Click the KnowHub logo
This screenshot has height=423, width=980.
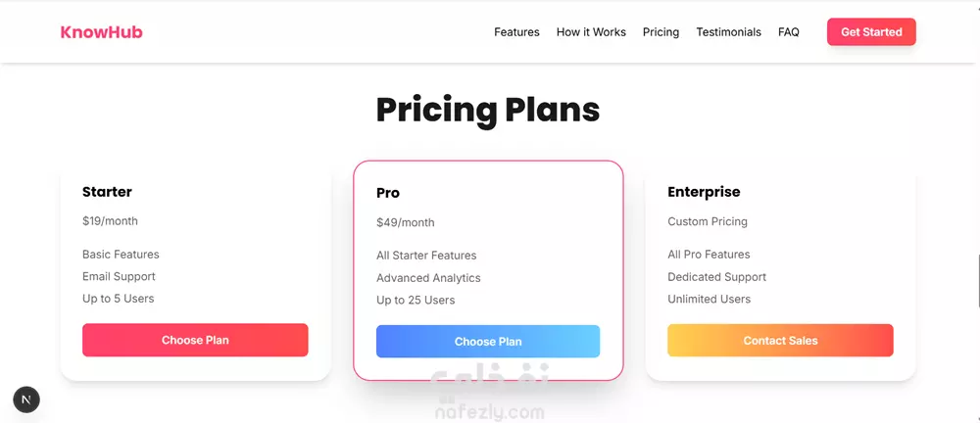pos(101,32)
